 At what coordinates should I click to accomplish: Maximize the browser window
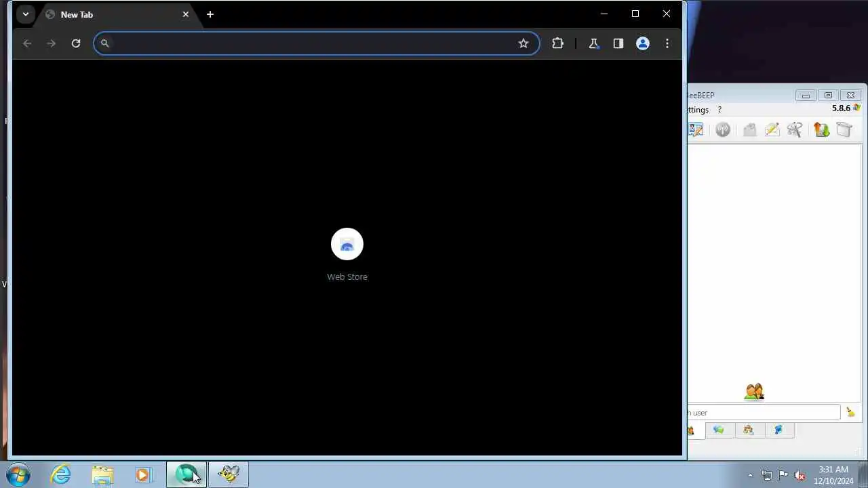635,14
